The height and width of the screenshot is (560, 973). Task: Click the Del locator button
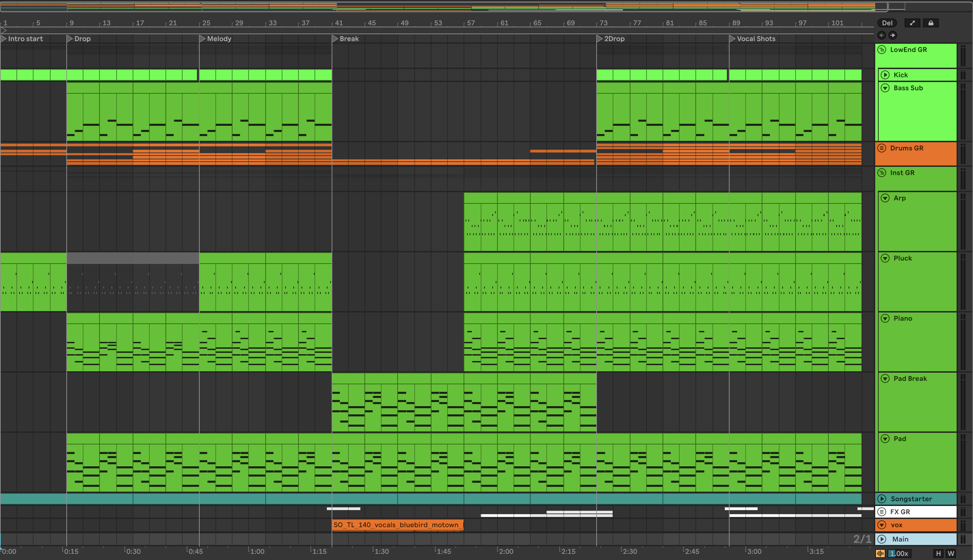(887, 23)
